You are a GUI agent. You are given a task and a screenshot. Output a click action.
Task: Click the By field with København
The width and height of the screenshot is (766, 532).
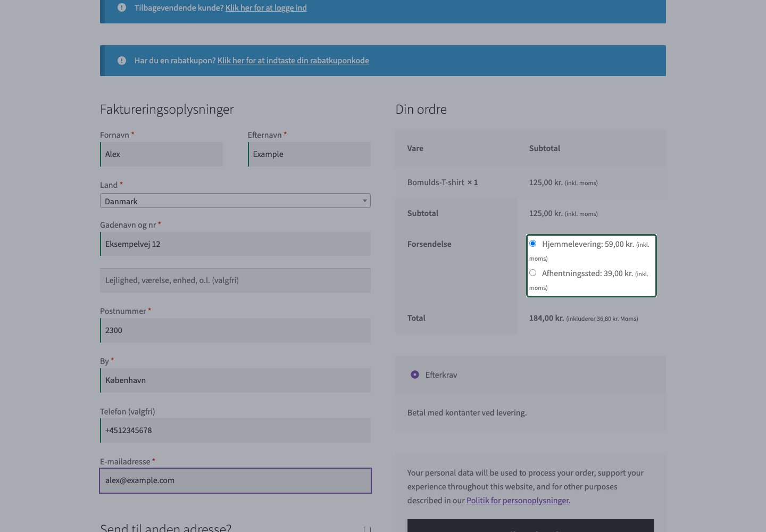click(235, 380)
